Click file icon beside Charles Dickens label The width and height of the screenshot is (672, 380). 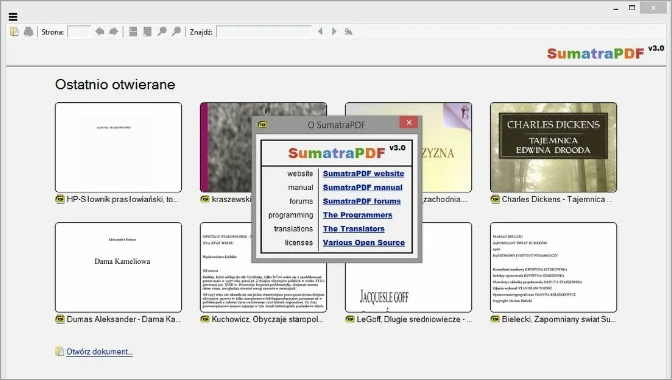pyautogui.click(x=495, y=199)
